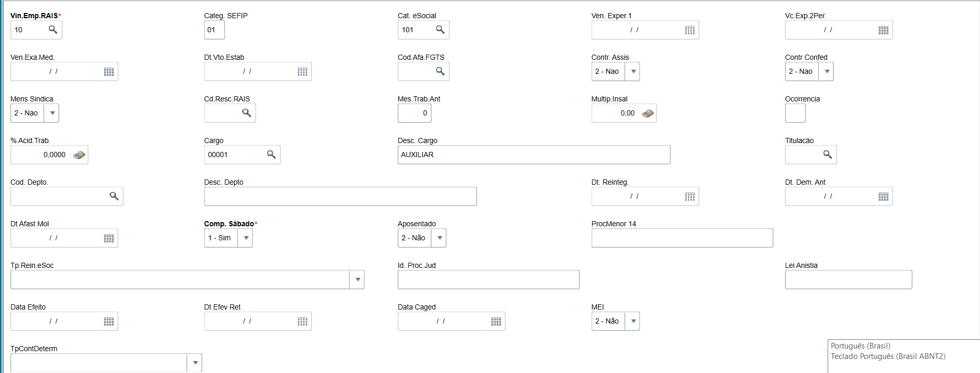Open the MEI dropdown
This screenshot has height=373, width=980.
click(x=633, y=321)
